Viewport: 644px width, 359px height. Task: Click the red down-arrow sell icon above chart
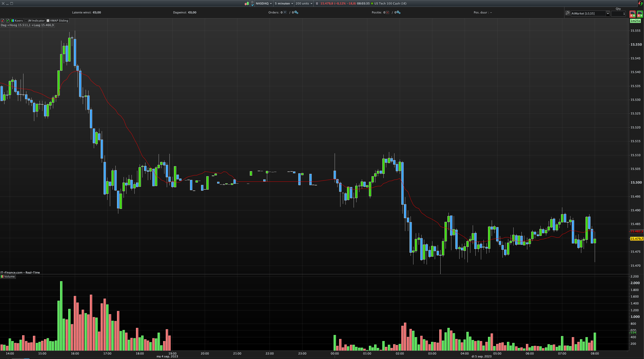2,21
